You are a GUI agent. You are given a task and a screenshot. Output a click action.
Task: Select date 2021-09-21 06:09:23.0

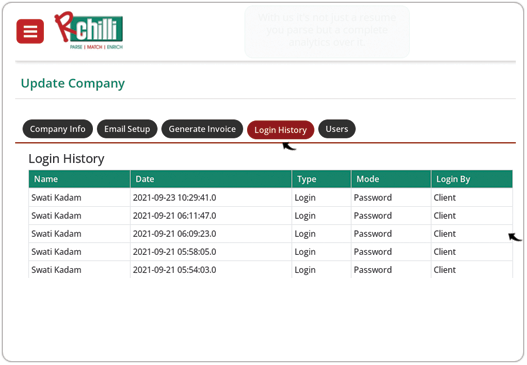(x=174, y=234)
